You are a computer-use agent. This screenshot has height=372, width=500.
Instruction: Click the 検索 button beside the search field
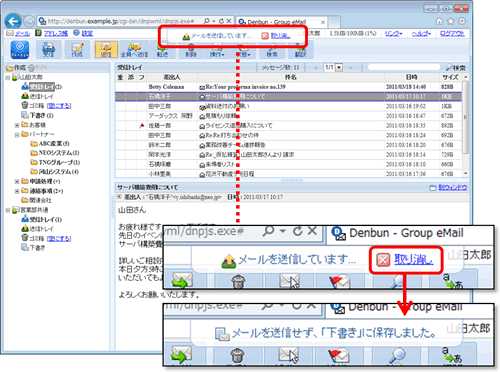(456, 68)
